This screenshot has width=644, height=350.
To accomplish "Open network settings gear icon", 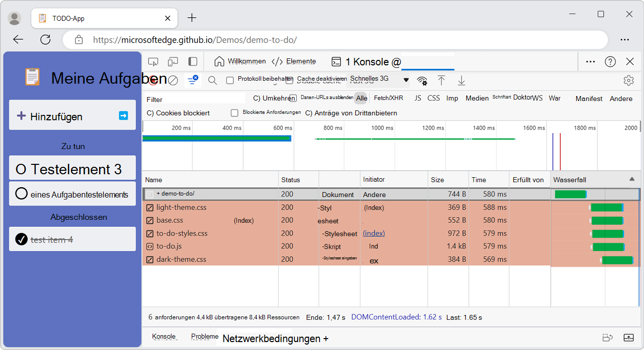I will 629,80.
